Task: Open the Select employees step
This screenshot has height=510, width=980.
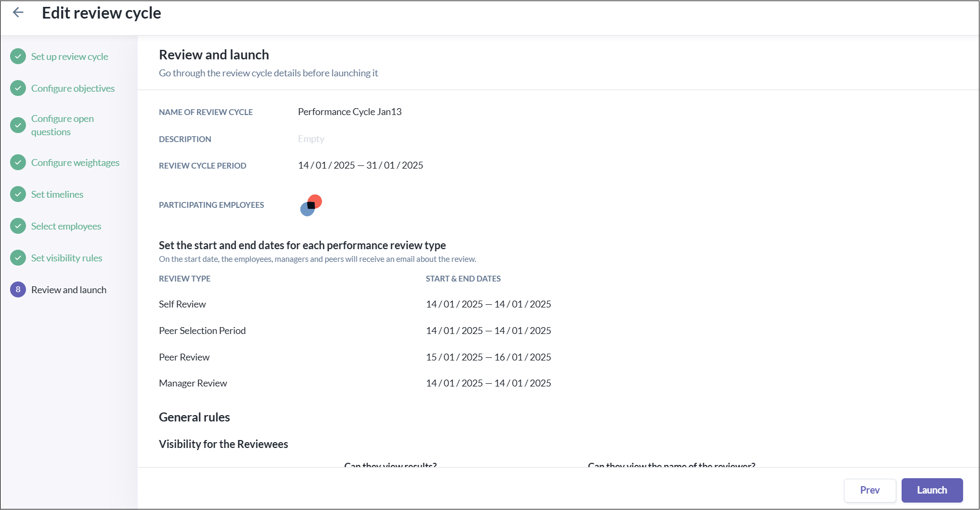Action: [66, 226]
